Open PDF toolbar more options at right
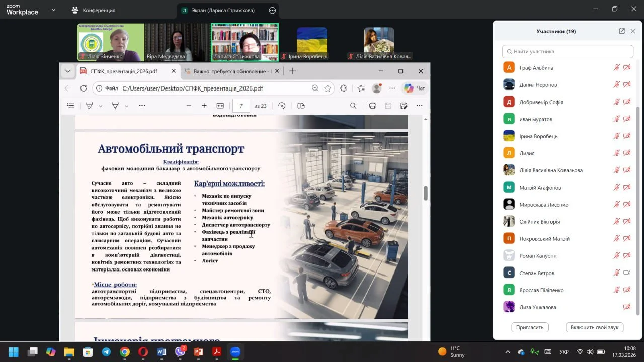The width and height of the screenshot is (644, 362). pos(420,106)
